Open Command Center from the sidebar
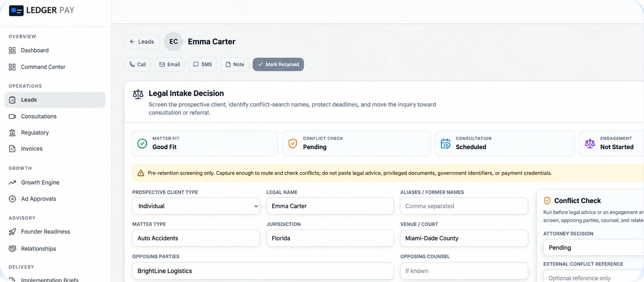Screen dimensions: 644x282 [x=55, y=67]
